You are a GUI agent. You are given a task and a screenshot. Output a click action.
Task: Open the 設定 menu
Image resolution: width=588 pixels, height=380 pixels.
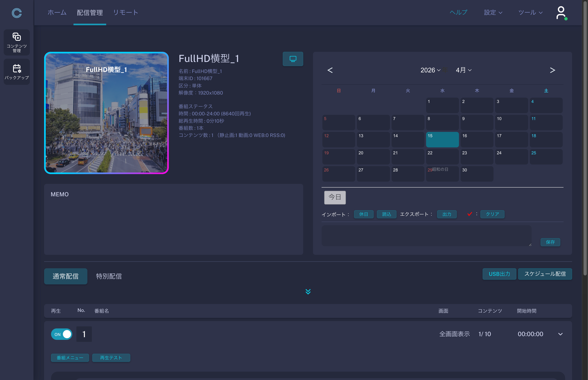tap(493, 13)
